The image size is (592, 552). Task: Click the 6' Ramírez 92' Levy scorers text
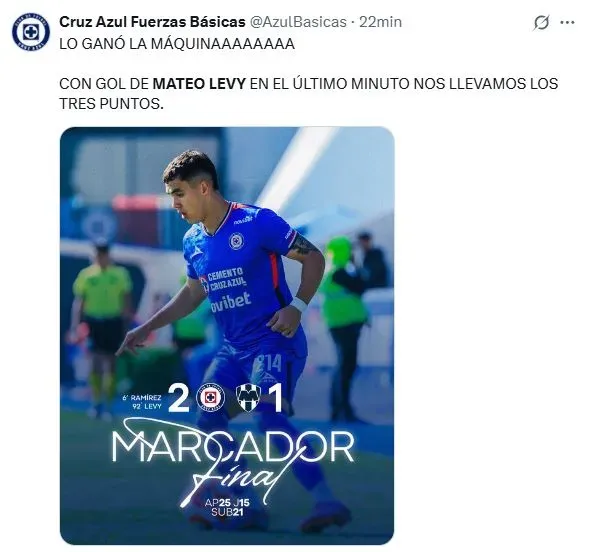[142, 402]
